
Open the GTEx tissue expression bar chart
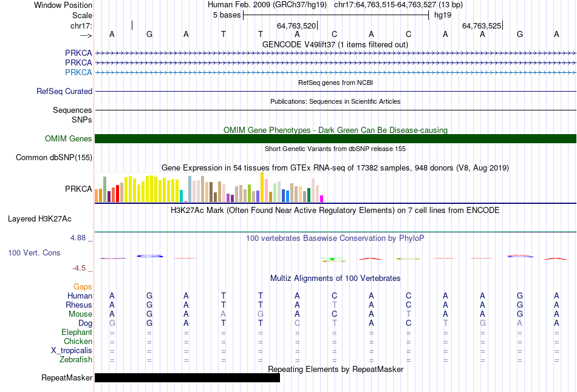pyautogui.click(x=209, y=188)
